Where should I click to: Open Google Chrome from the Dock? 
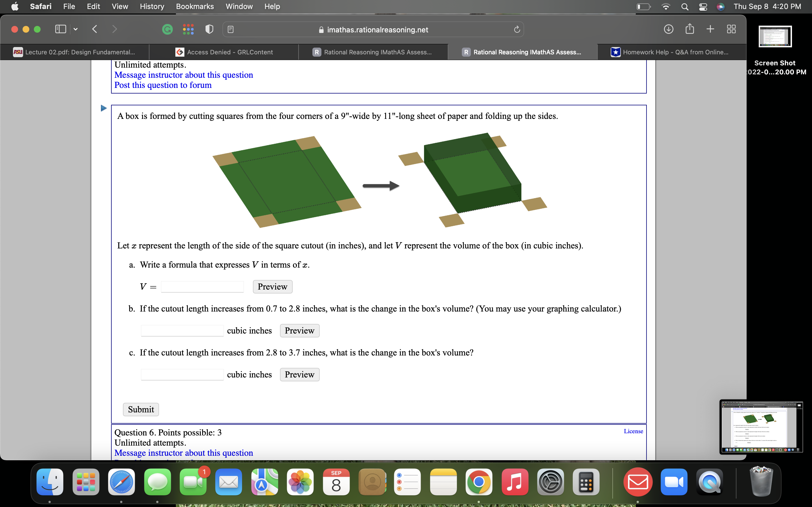click(x=478, y=482)
